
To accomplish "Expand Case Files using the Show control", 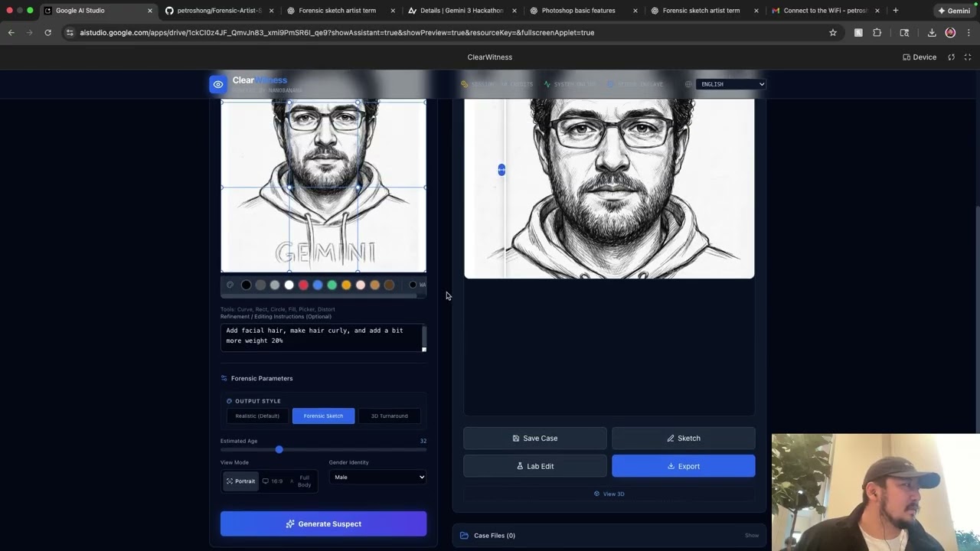I will (752, 536).
